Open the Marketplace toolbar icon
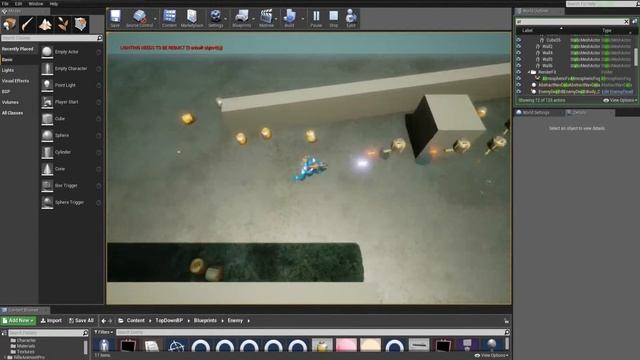The width and height of the screenshot is (640, 360). click(x=192, y=19)
